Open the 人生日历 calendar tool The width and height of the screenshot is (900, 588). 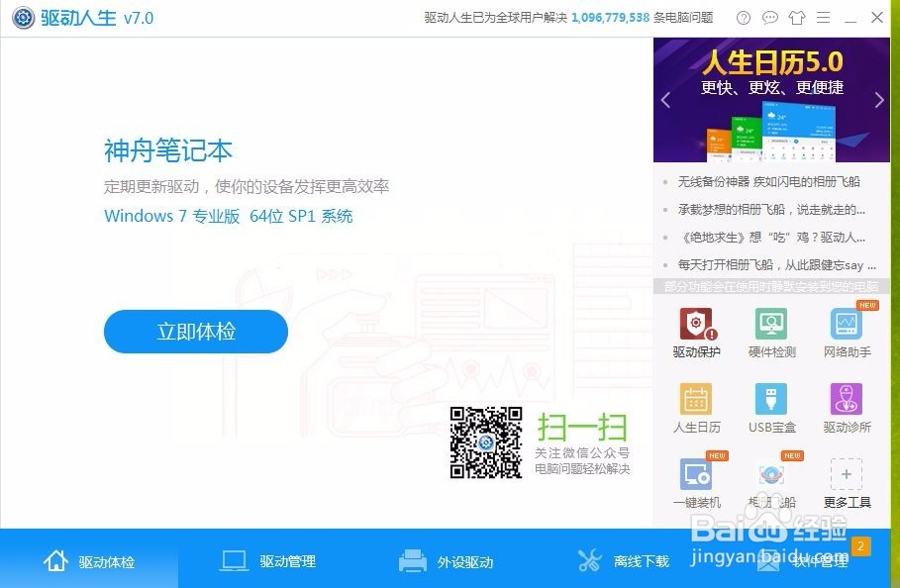(x=696, y=408)
